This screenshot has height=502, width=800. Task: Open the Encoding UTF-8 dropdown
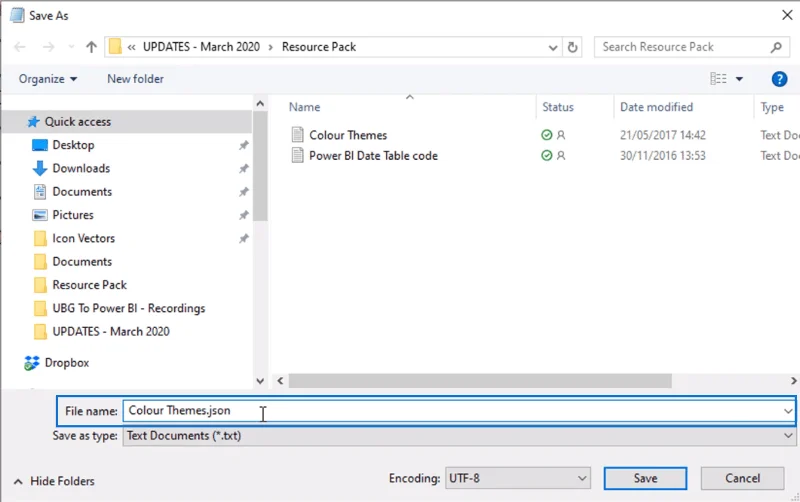(517, 478)
